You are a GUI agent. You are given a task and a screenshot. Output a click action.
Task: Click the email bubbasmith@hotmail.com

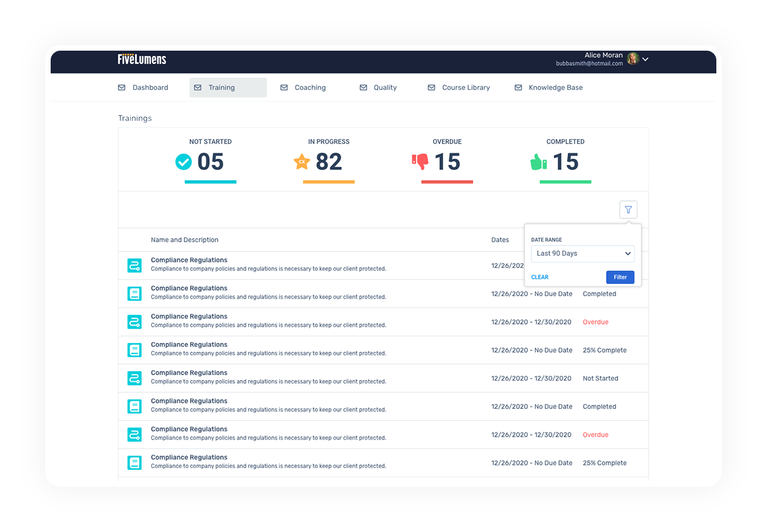(589, 63)
